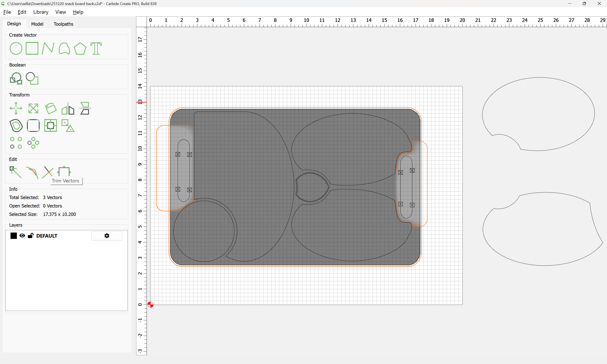Select the Rectangle vector tool
This screenshot has height=364, width=607.
[32, 48]
